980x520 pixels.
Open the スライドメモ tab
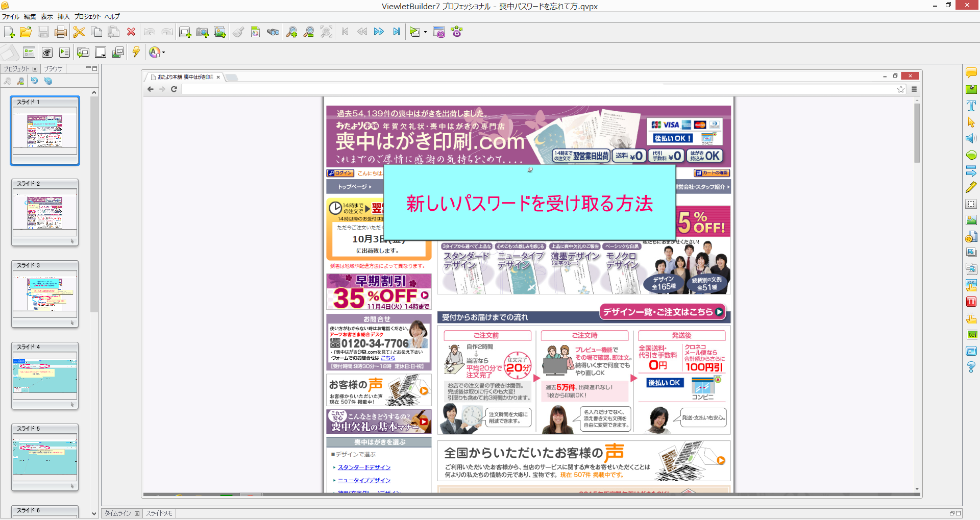[x=159, y=513]
